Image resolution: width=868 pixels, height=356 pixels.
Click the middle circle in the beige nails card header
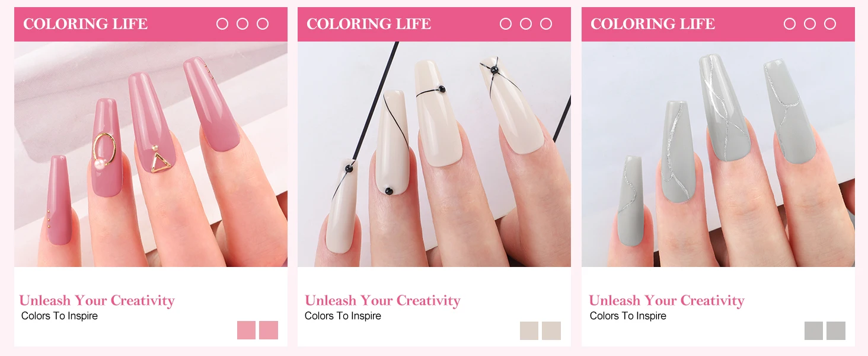526,24
